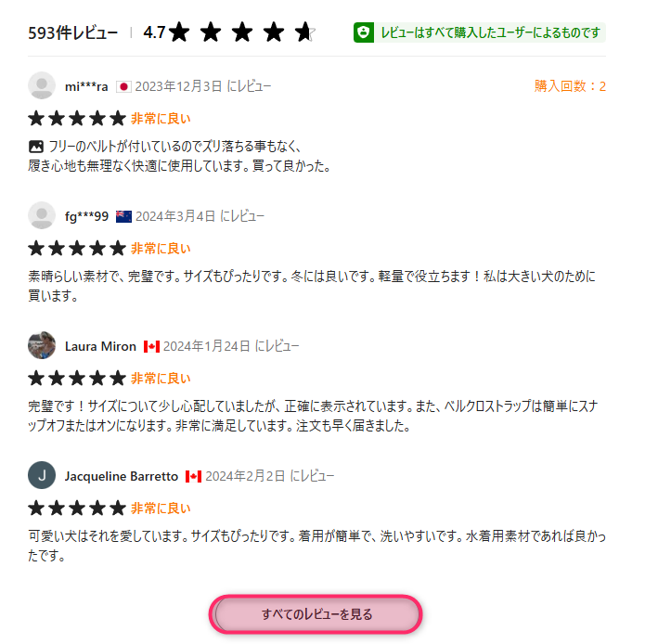This screenshot has height=644, width=645.
Task: Click the New Zealand flag beside fg***99
Action: pos(123,217)
